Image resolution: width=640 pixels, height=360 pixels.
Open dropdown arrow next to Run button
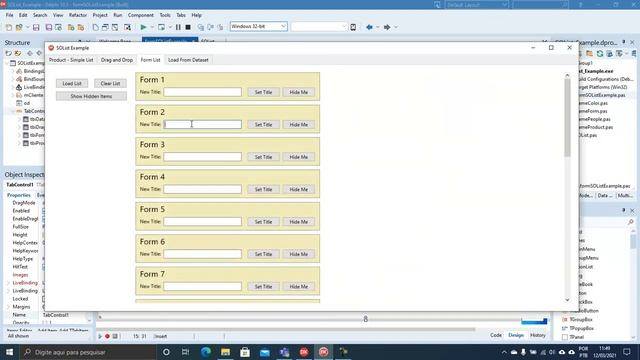pyautogui.click(x=152, y=27)
